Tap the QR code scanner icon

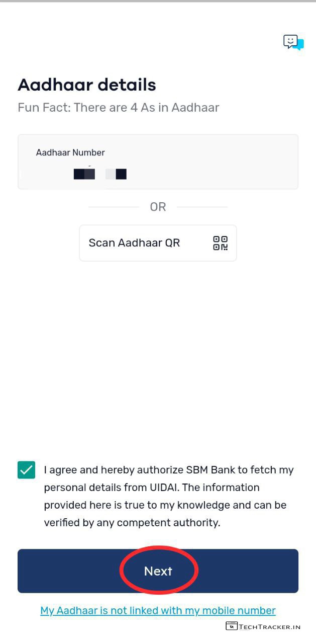pyautogui.click(x=220, y=243)
